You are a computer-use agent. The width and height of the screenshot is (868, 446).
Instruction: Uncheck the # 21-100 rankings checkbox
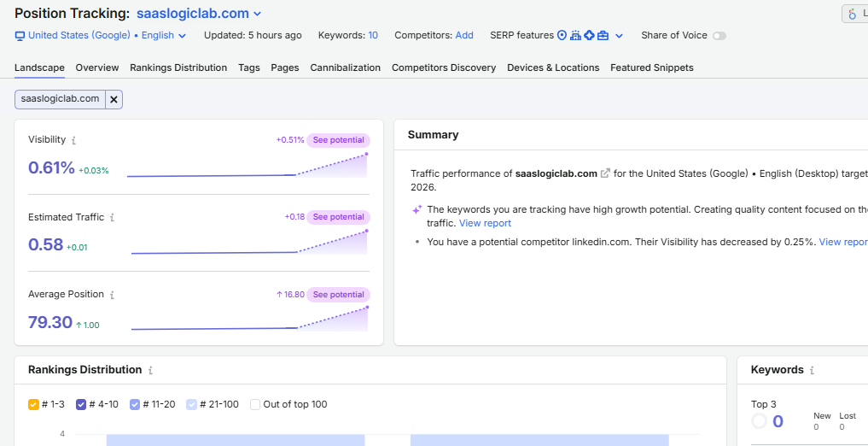(x=191, y=404)
